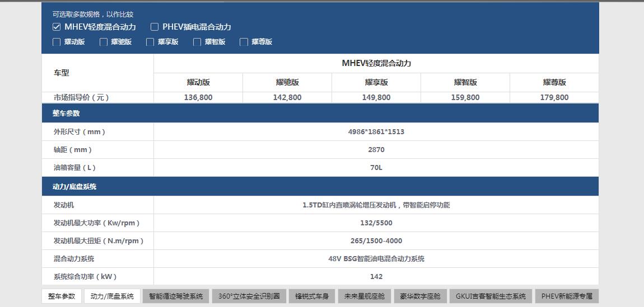
Task: Click the 动力/底盘系统 section header
Action: click(x=320, y=187)
